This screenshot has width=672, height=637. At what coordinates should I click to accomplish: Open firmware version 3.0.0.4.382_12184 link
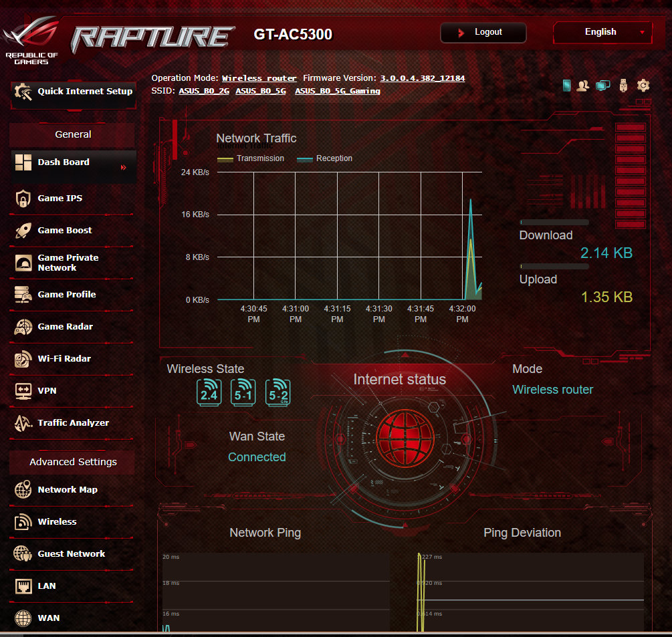[x=422, y=78]
